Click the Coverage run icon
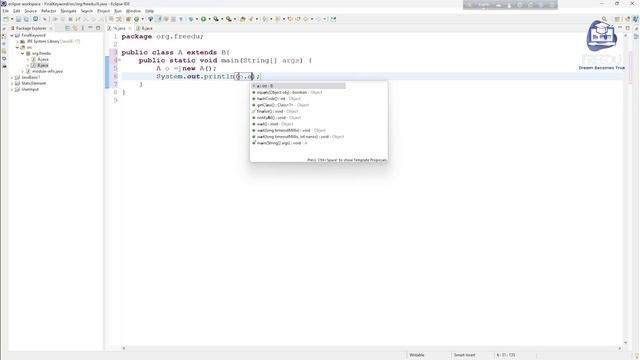This screenshot has width=640, height=360. pos(216,19)
